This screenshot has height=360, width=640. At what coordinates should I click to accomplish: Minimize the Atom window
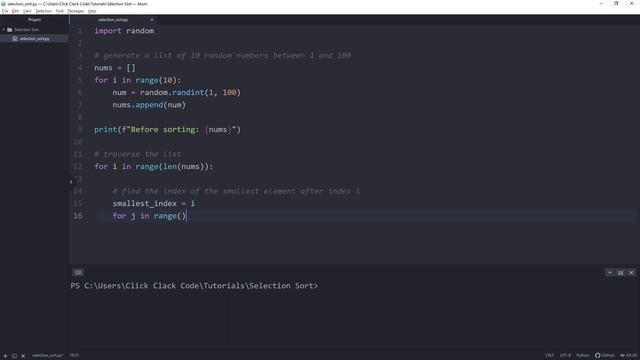[x=601, y=4]
